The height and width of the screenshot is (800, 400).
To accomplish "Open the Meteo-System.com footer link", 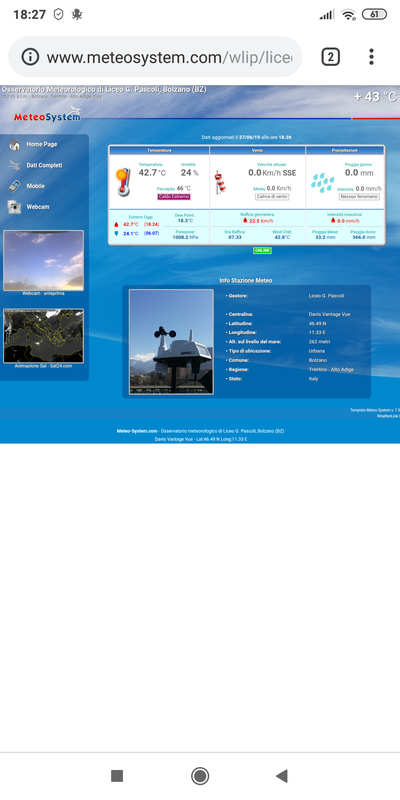I will [137, 431].
